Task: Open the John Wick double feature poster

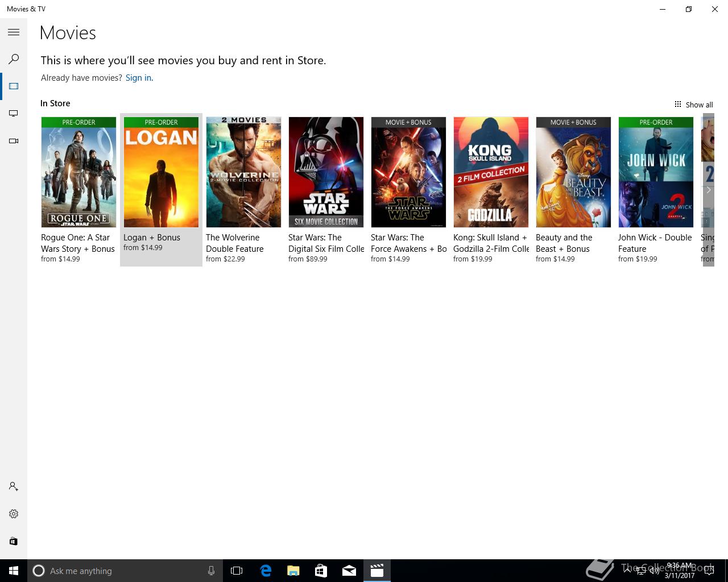Action: tap(656, 172)
